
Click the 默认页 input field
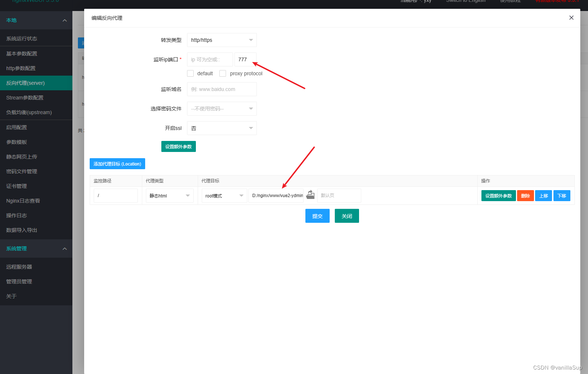(x=339, y=196)
